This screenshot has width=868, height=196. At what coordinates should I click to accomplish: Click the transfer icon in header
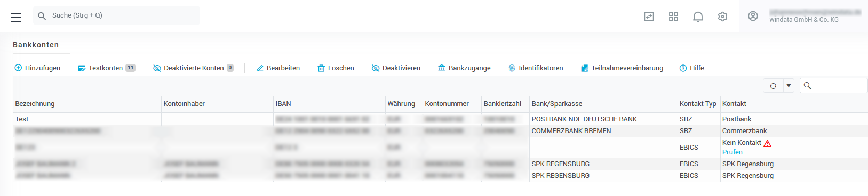[649, 17]
